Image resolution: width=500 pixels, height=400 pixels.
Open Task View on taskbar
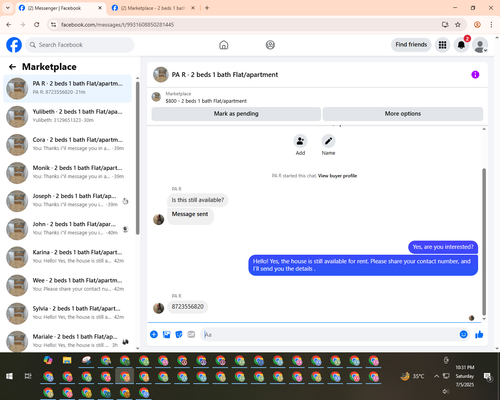tap(28, 376)
